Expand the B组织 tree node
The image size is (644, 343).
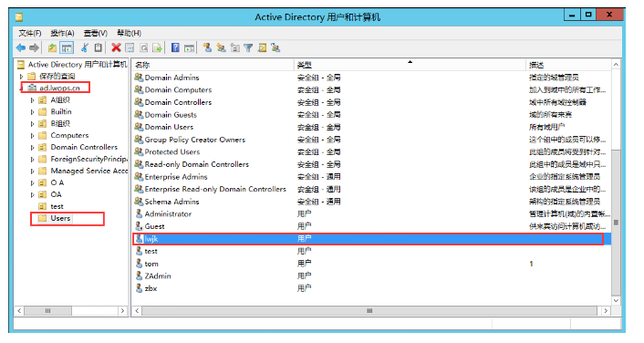pos(33,124)
